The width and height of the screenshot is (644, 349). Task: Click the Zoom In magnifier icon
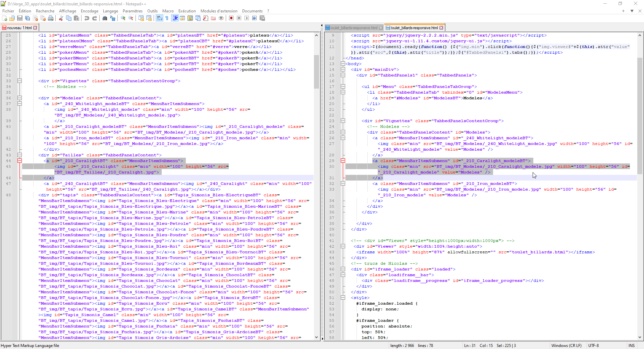[123, 18]
